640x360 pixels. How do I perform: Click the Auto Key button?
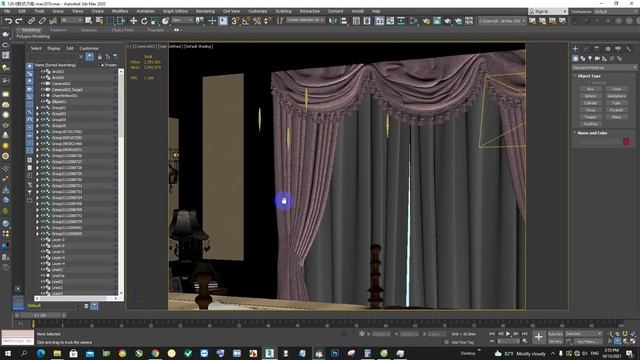tap(555, 334)
